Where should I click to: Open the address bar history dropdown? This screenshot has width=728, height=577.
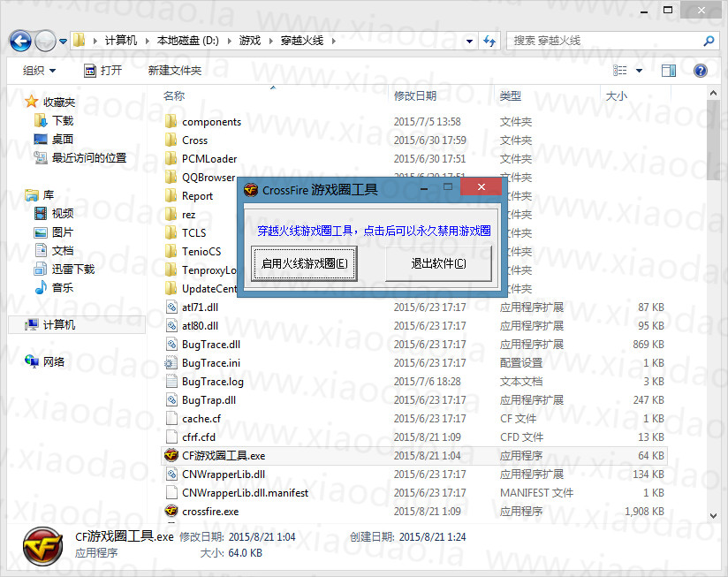click(466, 41)
